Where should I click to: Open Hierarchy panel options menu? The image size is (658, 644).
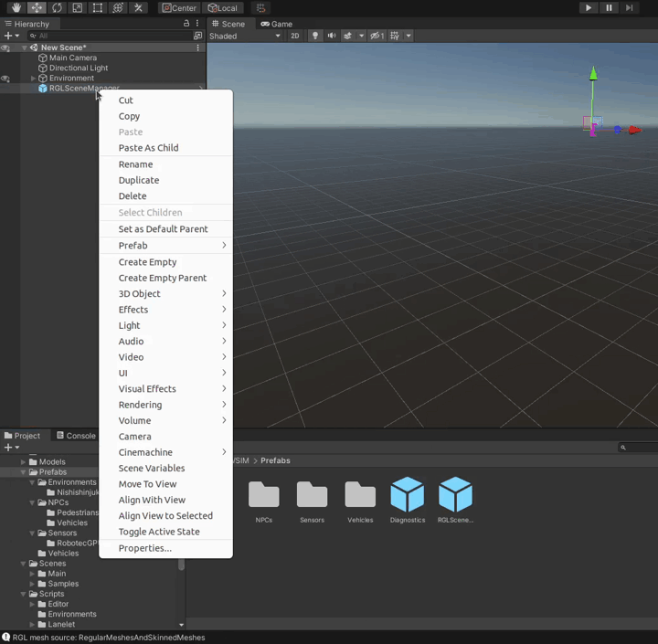point(197,24)
